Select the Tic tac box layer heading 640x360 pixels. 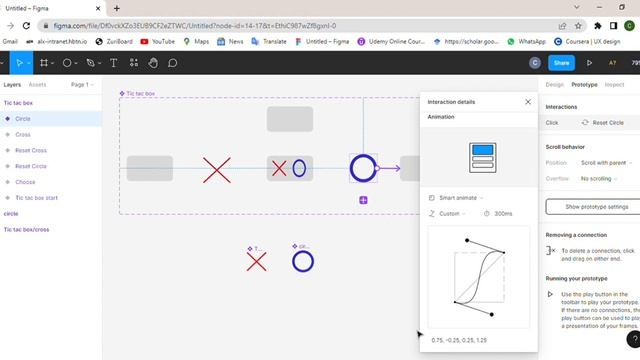(x=51, y=103)
